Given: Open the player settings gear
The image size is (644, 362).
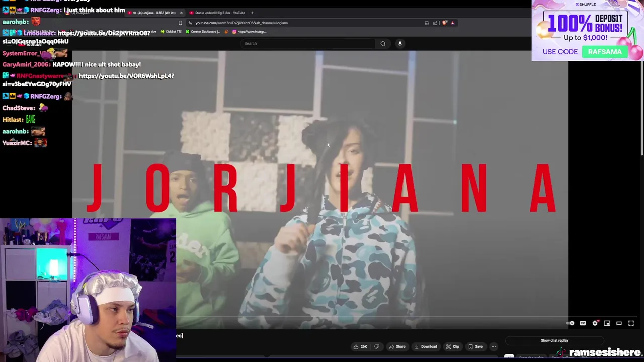Looking at the screenshot, I should tap(595, 323).
